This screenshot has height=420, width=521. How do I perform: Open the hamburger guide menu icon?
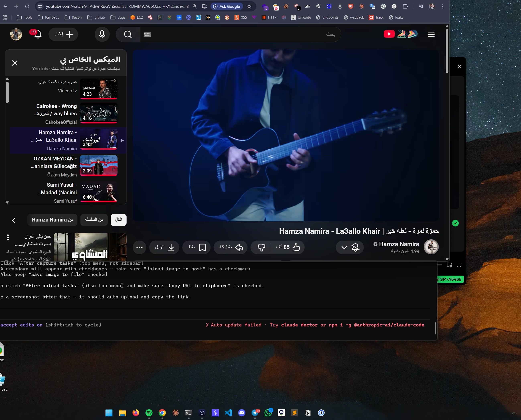click(431, 34)
